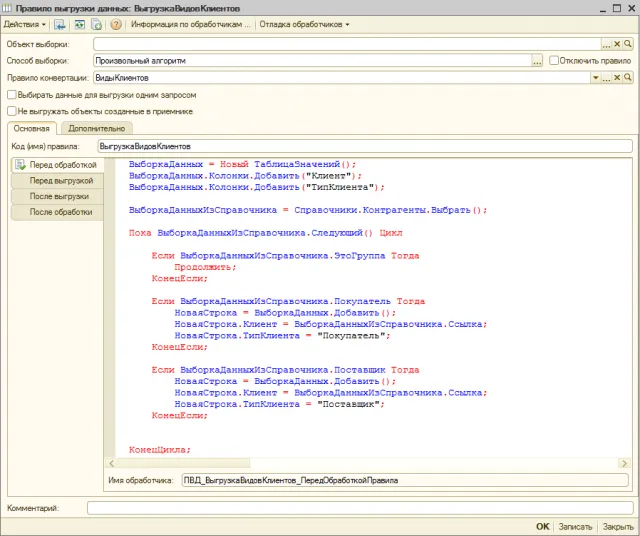The width and height of the screenshot is (640, 536).
Task: Click the Имя обработчика field
Action: [405, 480]
